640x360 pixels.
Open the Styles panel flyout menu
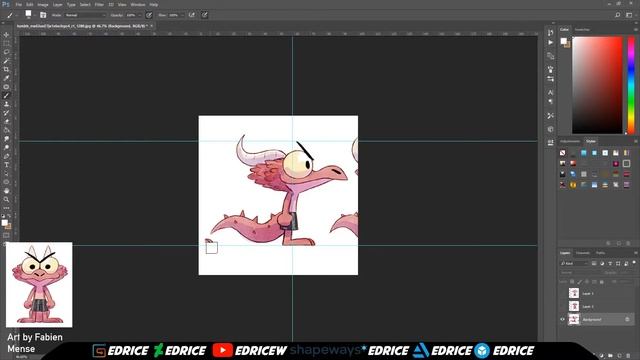coord(636,141)
